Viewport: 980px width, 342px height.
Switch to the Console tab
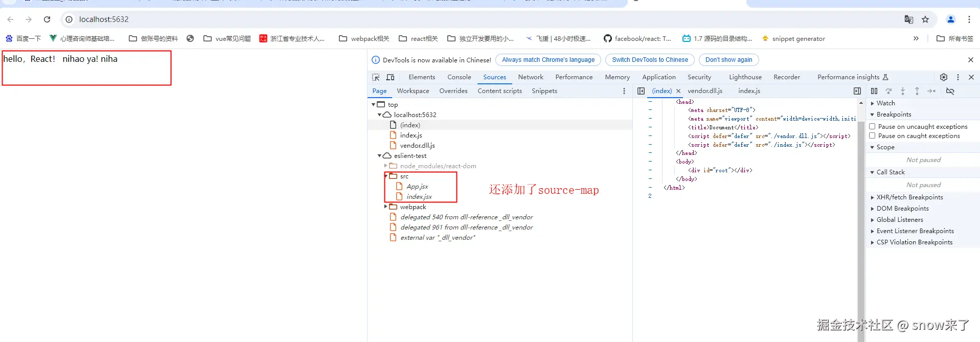[x=459, y=77]
